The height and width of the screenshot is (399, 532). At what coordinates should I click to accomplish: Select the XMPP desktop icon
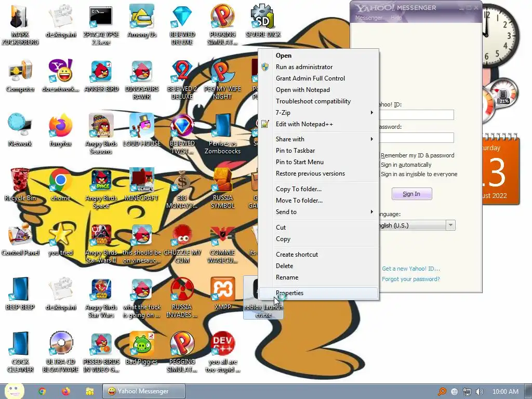(222, 290)
